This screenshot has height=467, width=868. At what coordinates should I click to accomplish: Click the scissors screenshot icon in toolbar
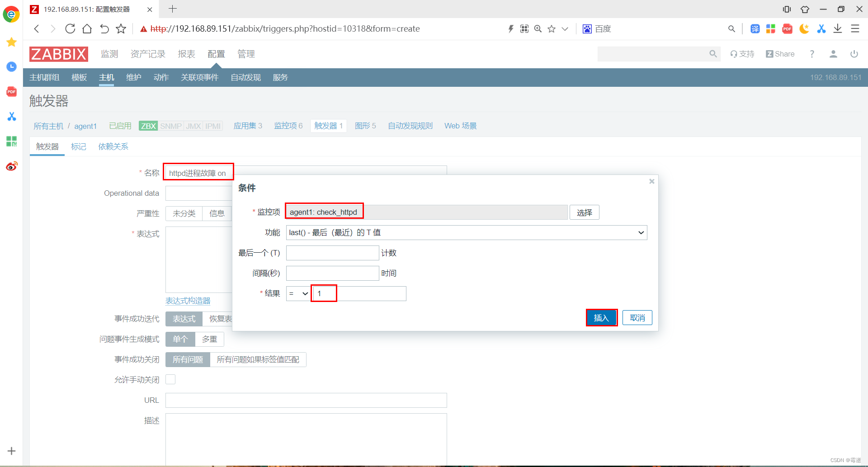pyautogui.click(x=821, y=29)
